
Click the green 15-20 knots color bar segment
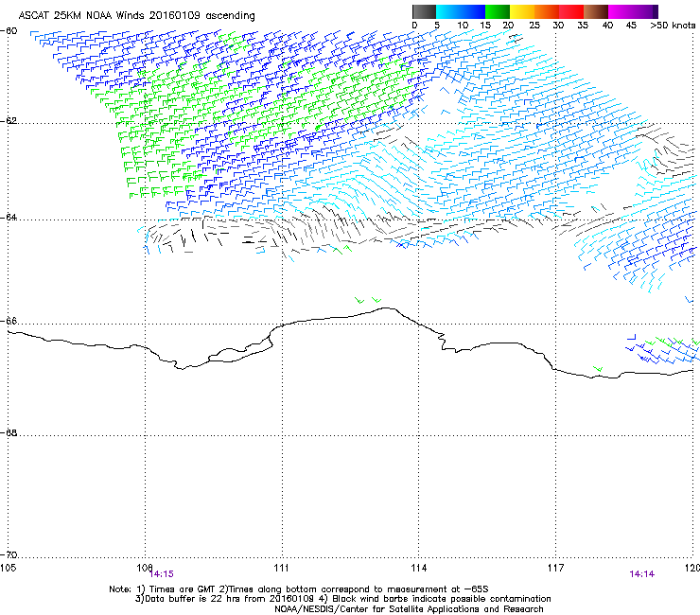tap(498, 11)
